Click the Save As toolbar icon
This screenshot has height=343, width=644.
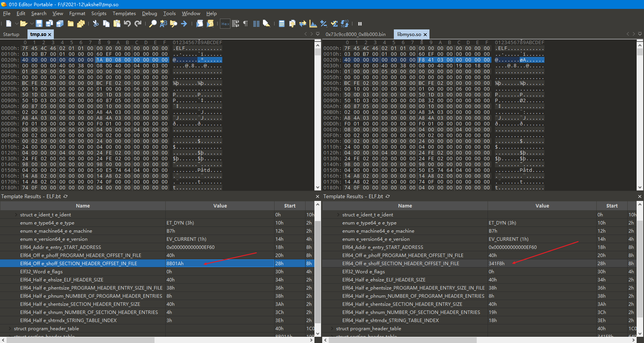[50, 24]
